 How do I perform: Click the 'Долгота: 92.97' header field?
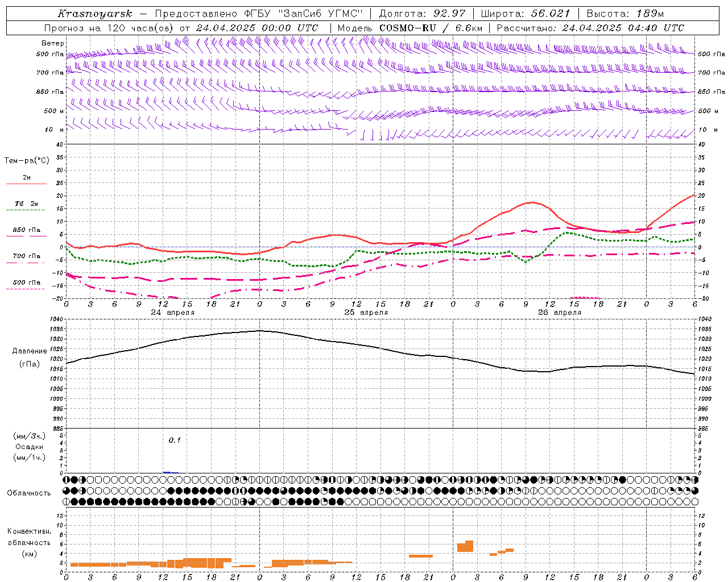(421, 14)
